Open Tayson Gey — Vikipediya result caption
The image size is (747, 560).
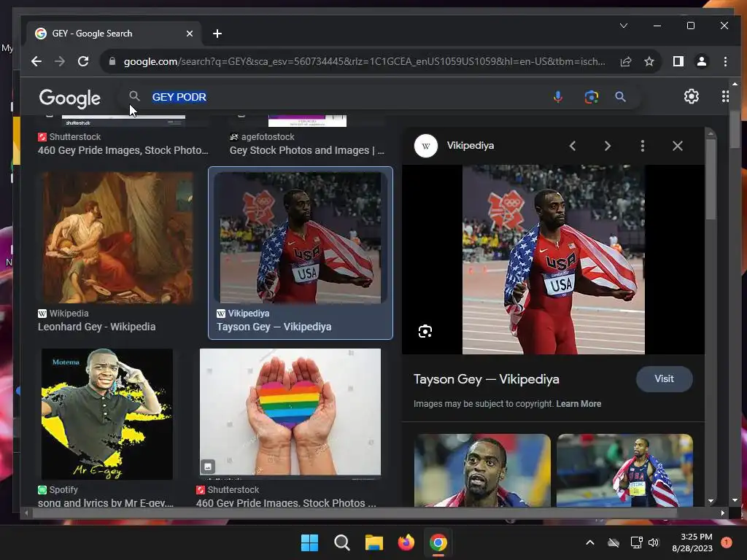pos(274,327)
